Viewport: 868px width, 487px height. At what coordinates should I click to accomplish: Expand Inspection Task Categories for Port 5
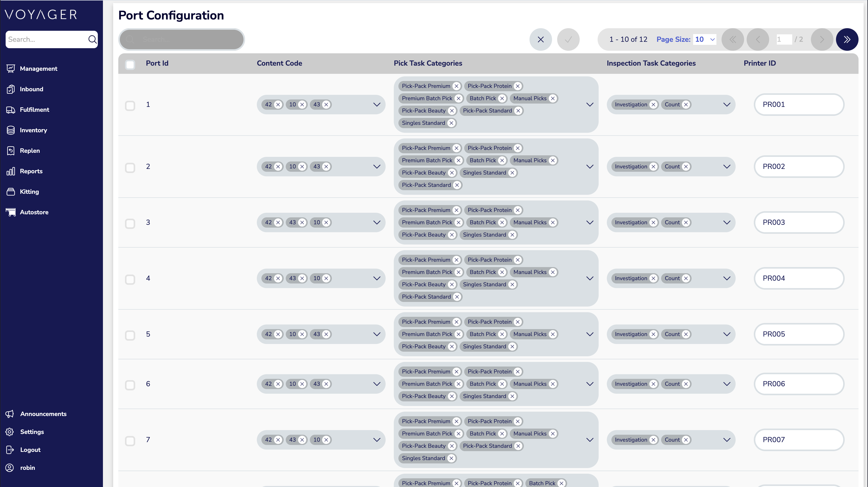pos(727,334)
